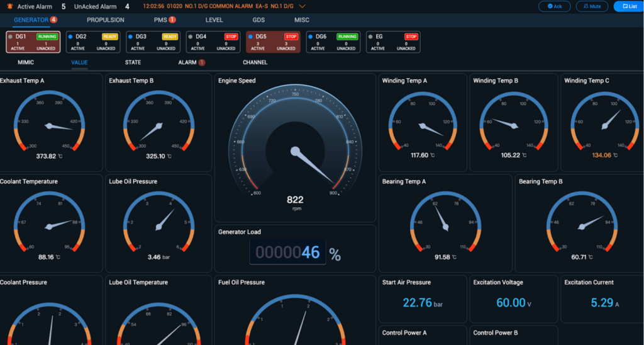Click the DG4 STOP status badge

tap(230, 37)
